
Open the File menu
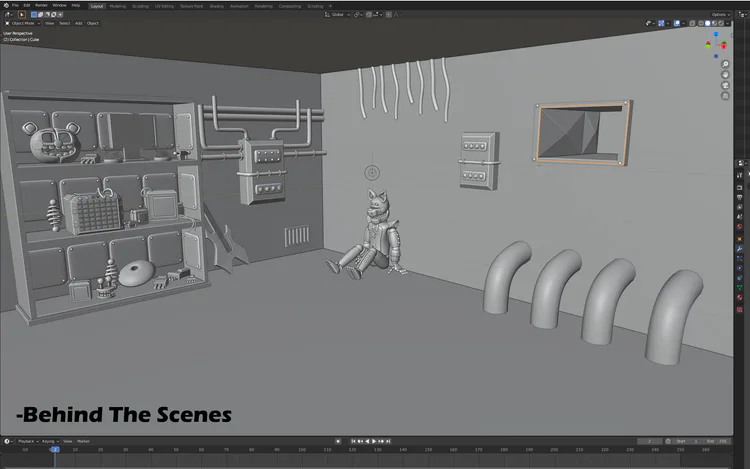15,5
